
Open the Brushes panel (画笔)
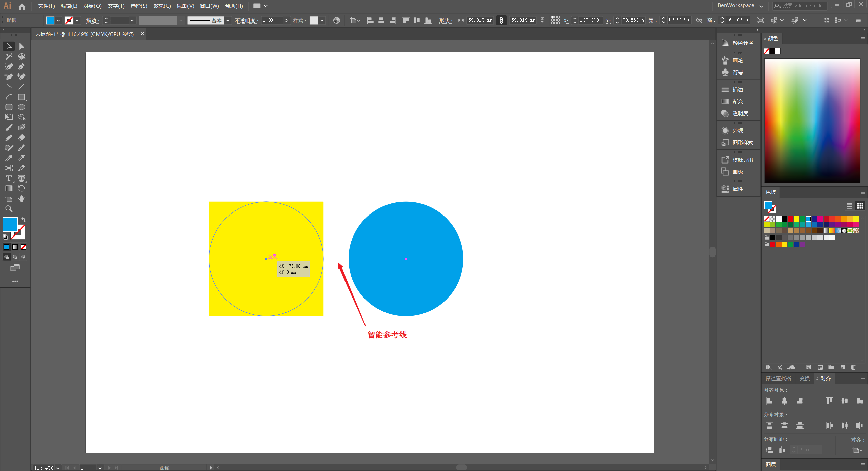[737, 60]
